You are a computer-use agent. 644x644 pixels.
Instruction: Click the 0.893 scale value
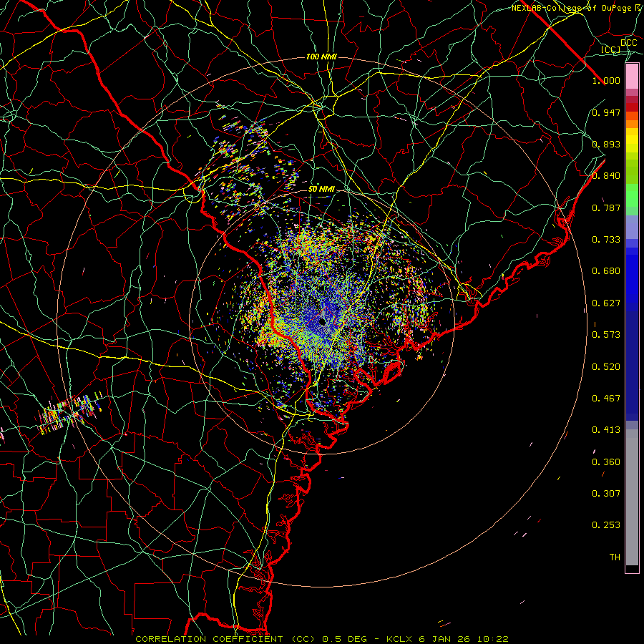point(606,144)
